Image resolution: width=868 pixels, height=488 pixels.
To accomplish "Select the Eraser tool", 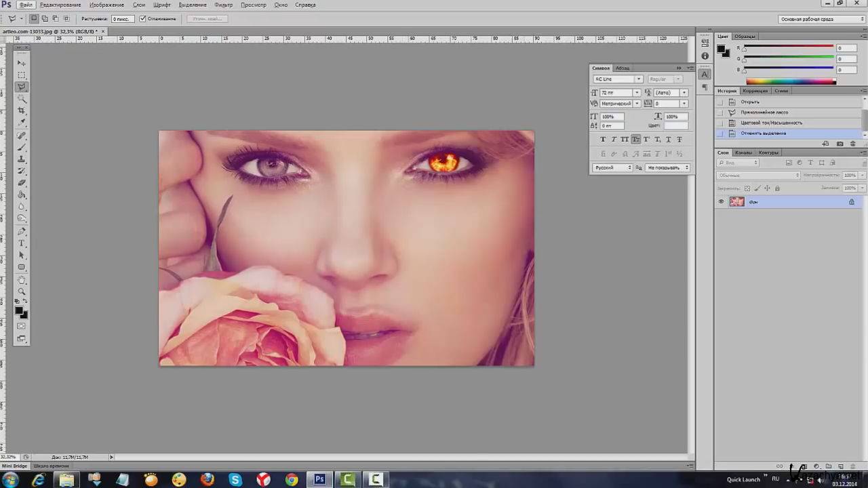I will click(22, 183).
